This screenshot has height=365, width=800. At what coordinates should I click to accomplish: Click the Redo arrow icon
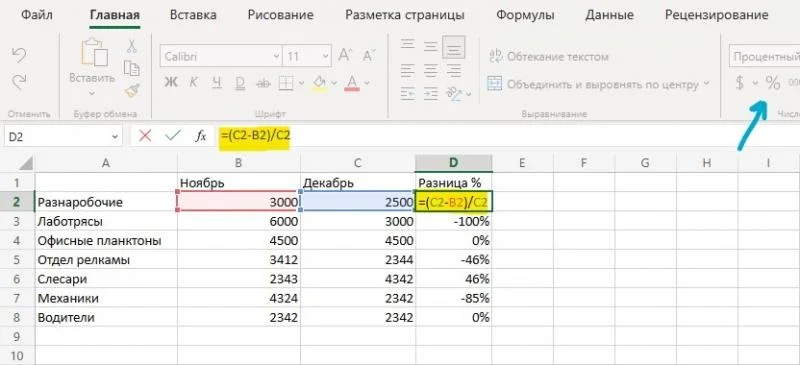(x=19, y=81)
